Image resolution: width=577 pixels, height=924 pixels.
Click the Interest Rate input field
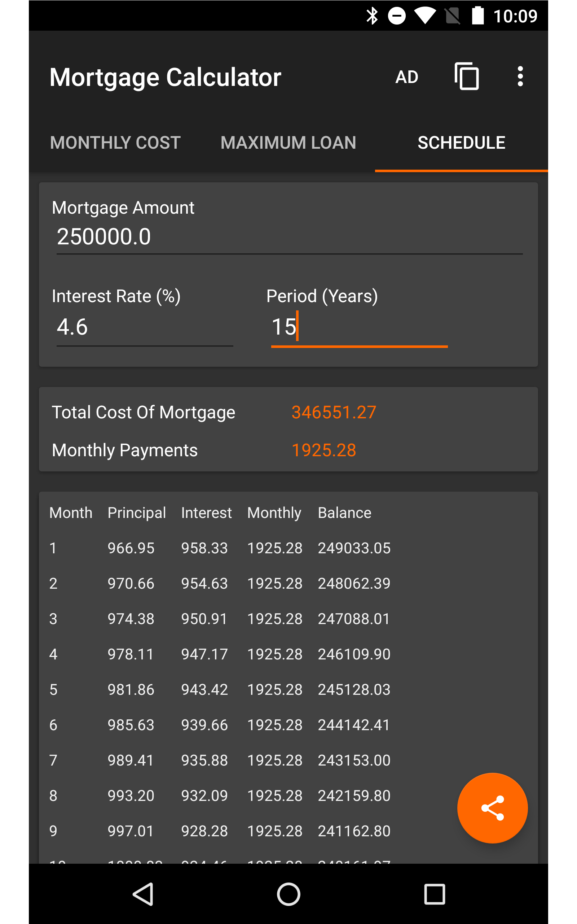[144, 326]
